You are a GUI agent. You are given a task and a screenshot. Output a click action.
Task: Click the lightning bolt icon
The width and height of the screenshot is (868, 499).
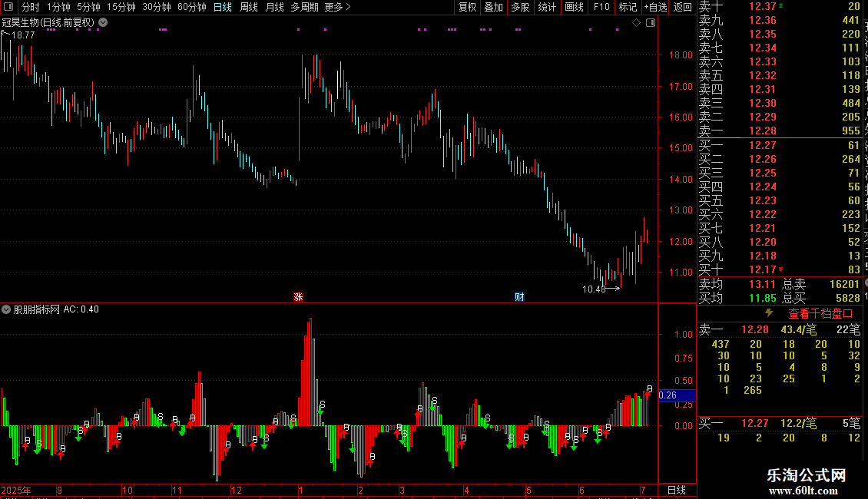coord(769,313)
